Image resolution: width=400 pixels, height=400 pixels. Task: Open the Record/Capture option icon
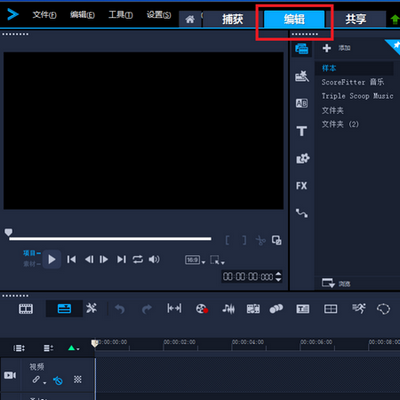[202, 309]
